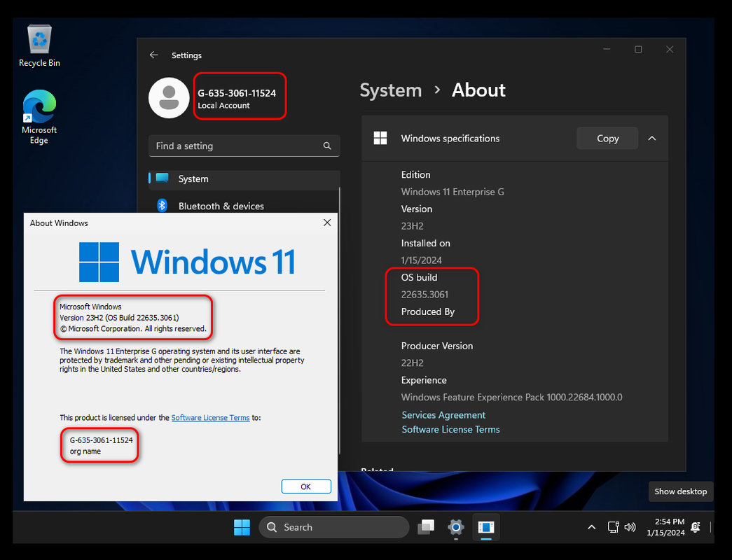This screenshot has height=560, width=732.
Task: Click the Show desktop strip at taskbar edge
Action: tap(710, 527)
